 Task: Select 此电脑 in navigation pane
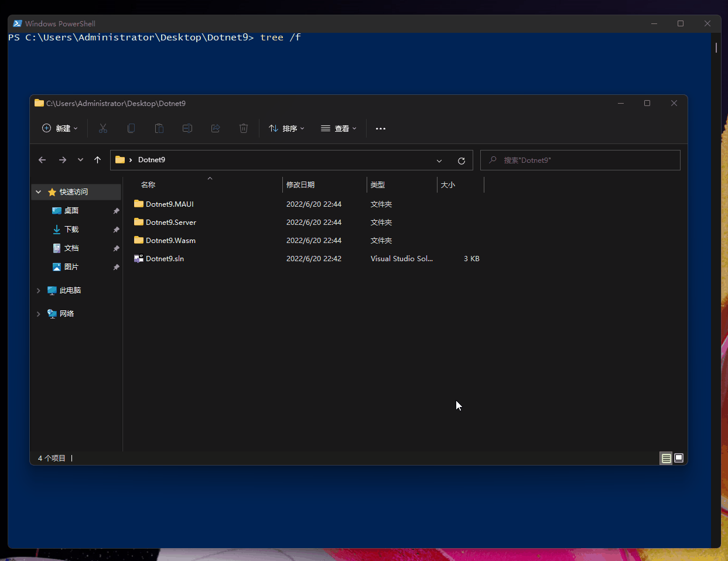(70, 290)
